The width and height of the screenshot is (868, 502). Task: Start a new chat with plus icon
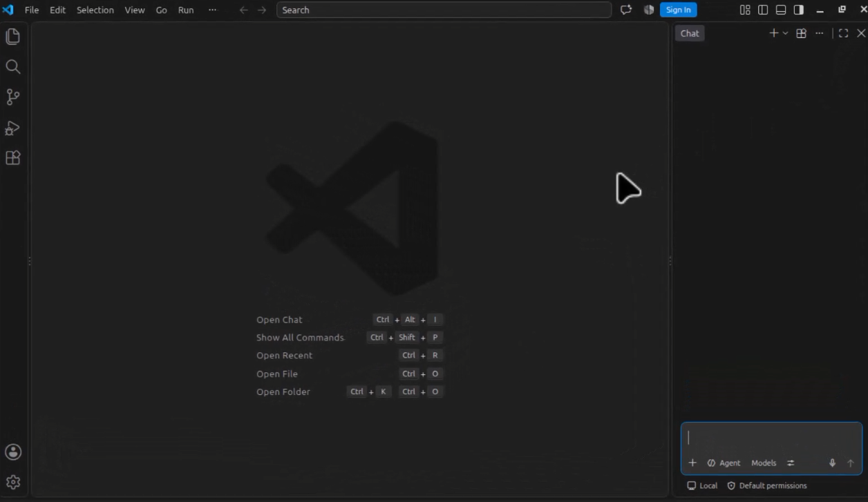point(773,33)
